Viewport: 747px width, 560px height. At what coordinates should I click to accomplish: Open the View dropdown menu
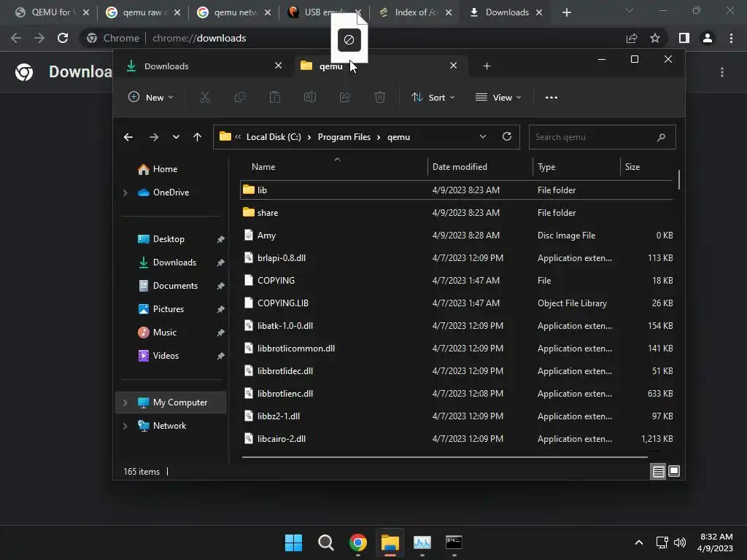[x=498, y=97]
